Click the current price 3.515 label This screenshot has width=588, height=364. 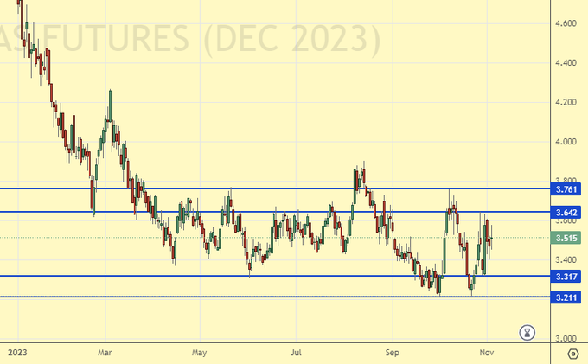point(568,238)
